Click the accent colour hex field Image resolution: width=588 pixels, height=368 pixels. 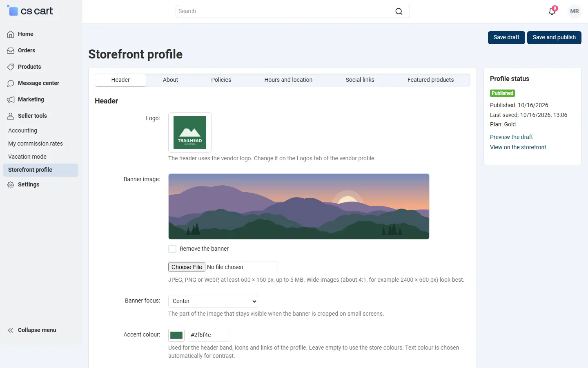pos(209,335)
